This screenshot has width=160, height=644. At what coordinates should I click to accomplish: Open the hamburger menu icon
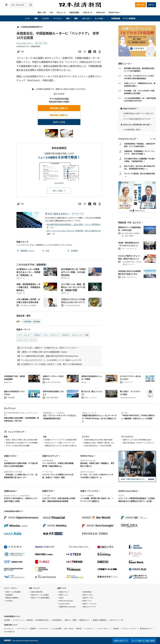pyautogui.click(x=6, y=5)
